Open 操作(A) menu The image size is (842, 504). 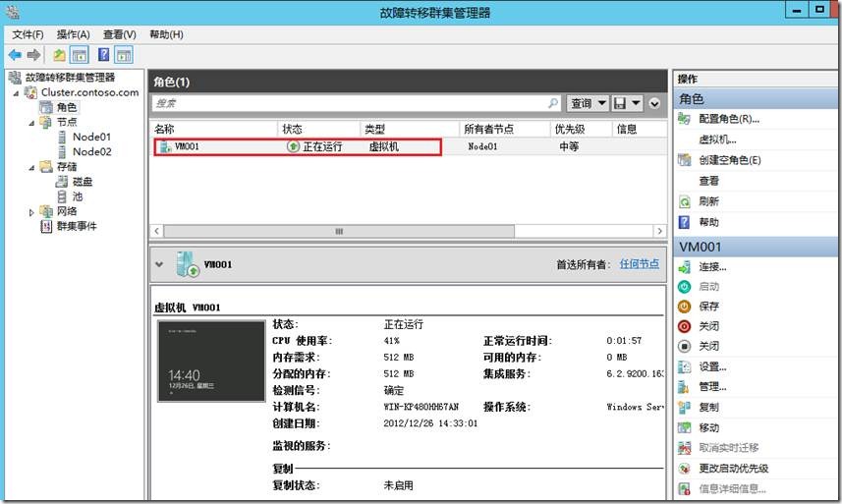[x=73, y=34]
